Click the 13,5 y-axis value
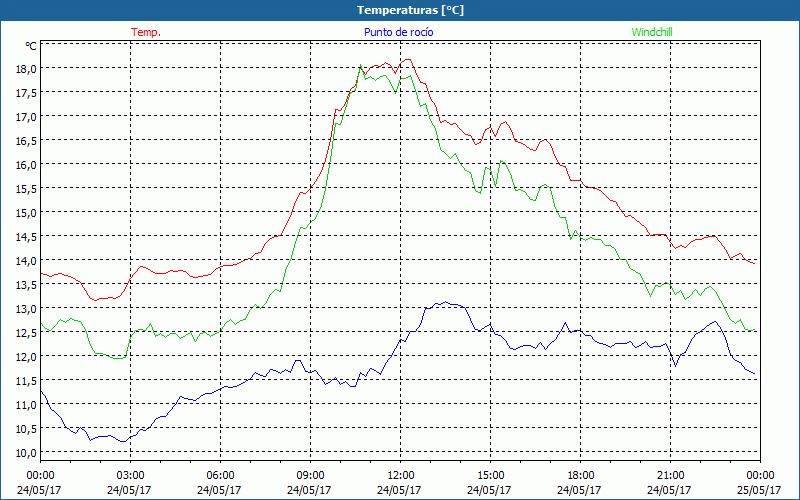The image size is (800, 500). point(27,284)
